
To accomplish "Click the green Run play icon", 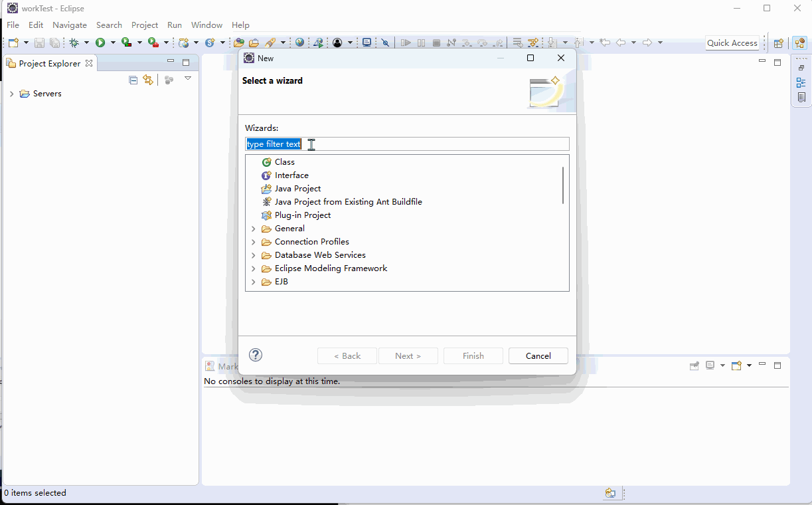I will 100,43.
